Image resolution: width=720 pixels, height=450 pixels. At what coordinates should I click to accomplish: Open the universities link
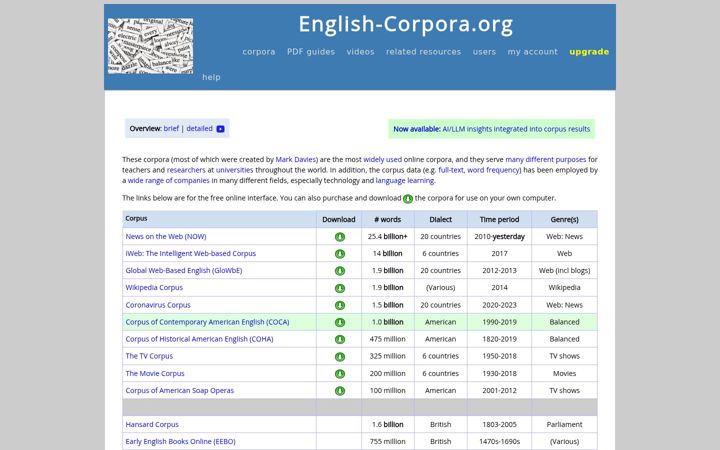[235, 170]
